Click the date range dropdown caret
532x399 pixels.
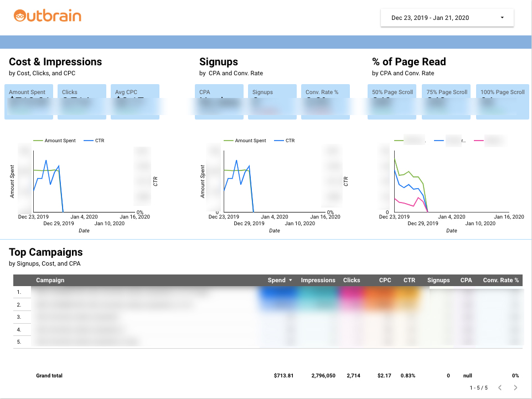pos(503,17)
